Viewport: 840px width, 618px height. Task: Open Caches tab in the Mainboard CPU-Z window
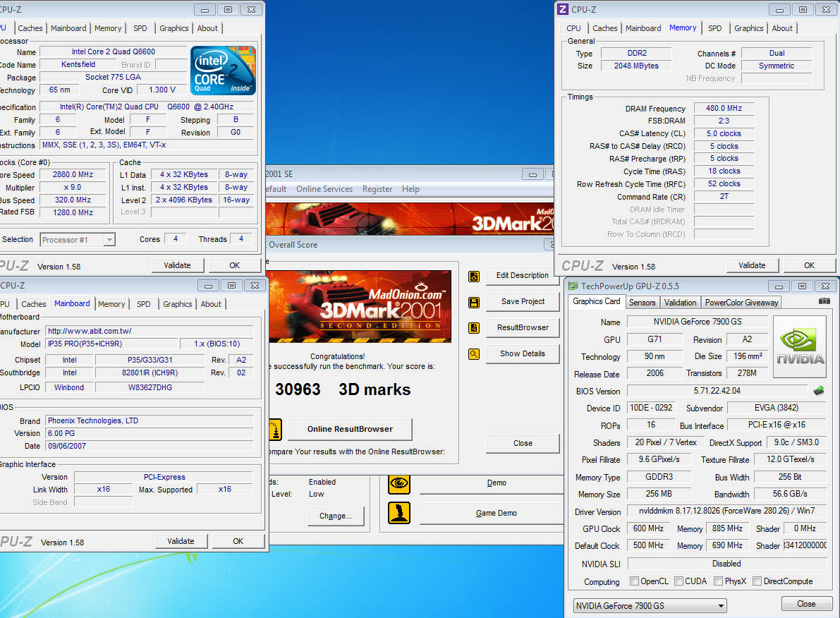pos(34,304)
